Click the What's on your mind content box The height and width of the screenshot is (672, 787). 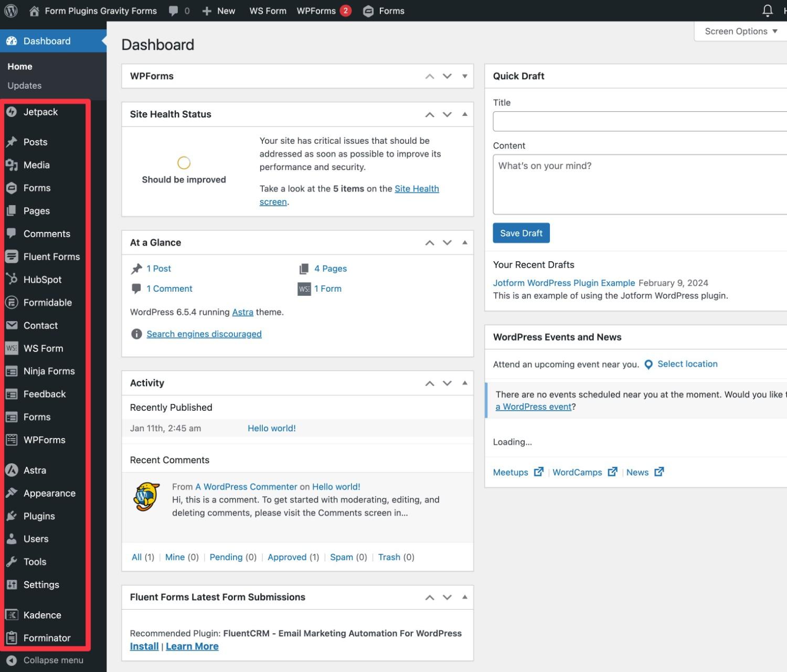coord(640,184)
